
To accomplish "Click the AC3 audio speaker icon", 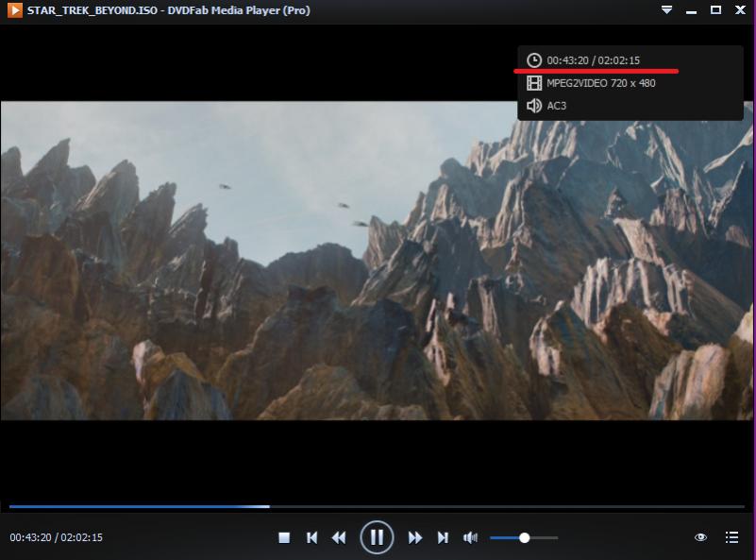I will click(x=534, y=106).
